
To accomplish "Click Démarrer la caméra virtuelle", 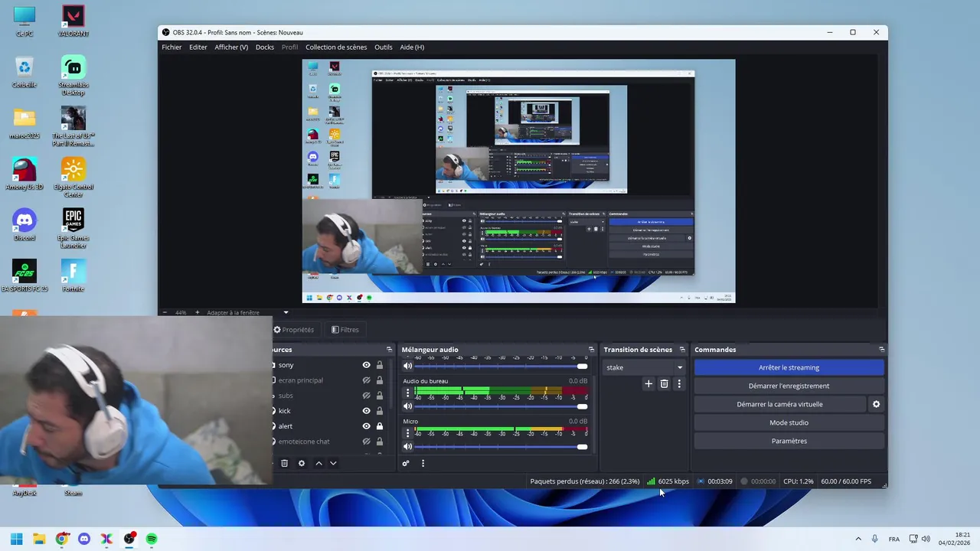I will tap(780, 404).
